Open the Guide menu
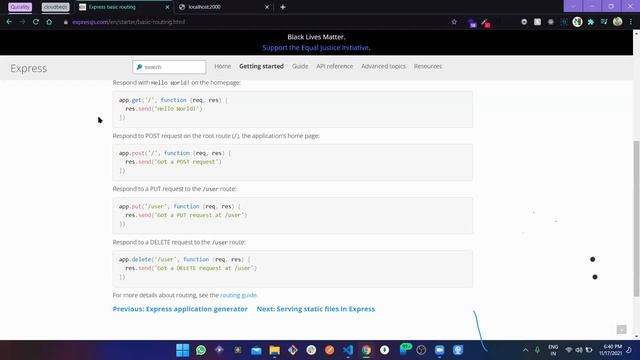Image resolution: width=640 pixels, height=360 pixels. pyautogui.click(x=300, y=66)
